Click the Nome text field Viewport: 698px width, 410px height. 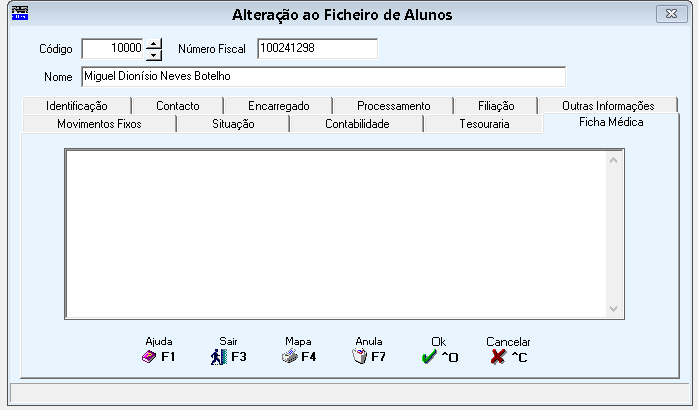(324, 77)
